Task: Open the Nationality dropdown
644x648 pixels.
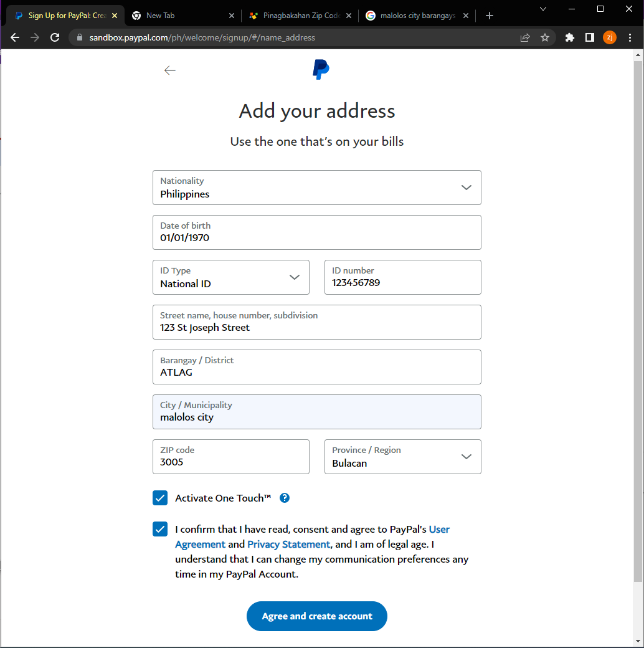Action: (466, 187)
